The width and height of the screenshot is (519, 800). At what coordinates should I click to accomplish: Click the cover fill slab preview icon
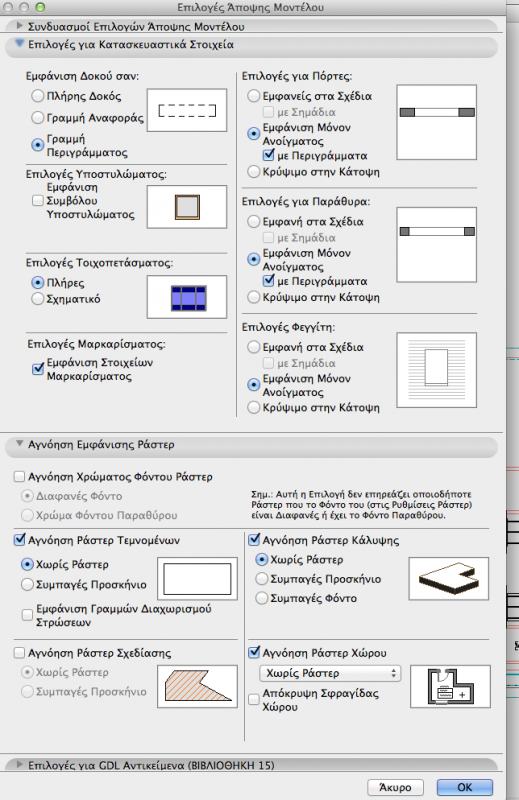449,579
